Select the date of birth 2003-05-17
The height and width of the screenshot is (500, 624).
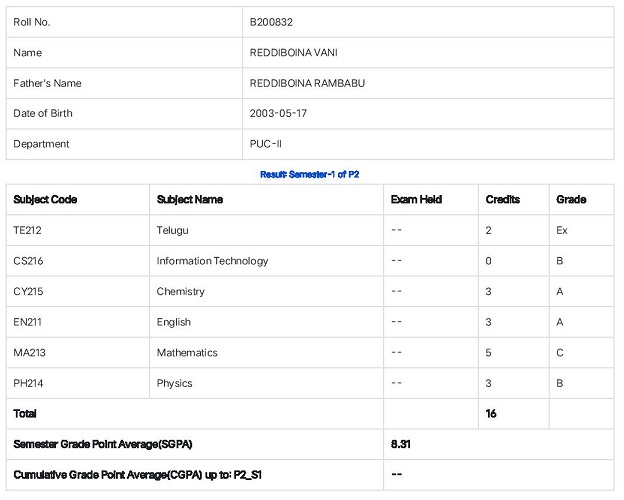tap(278, 113)
